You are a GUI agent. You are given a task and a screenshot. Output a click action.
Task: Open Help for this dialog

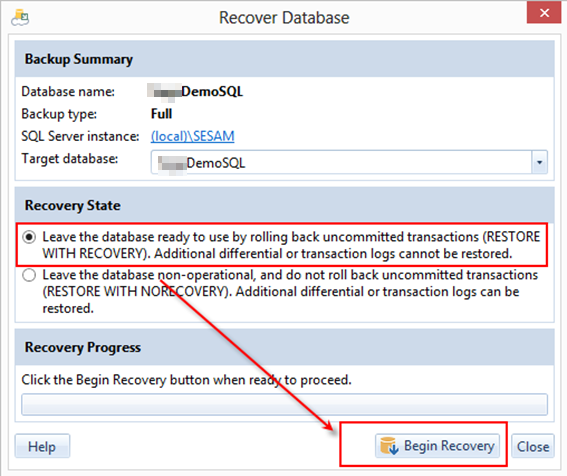42,446
